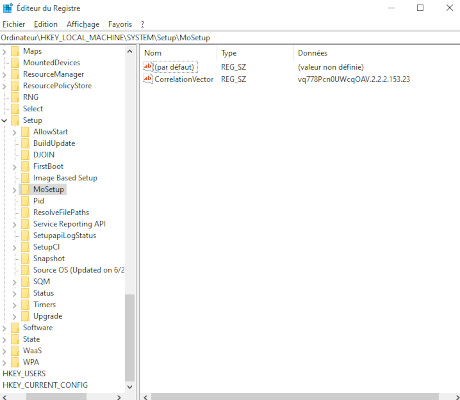Expand the WaaS key
The height and width of the screenshot is (400, 460).
[x=4, y=351]
